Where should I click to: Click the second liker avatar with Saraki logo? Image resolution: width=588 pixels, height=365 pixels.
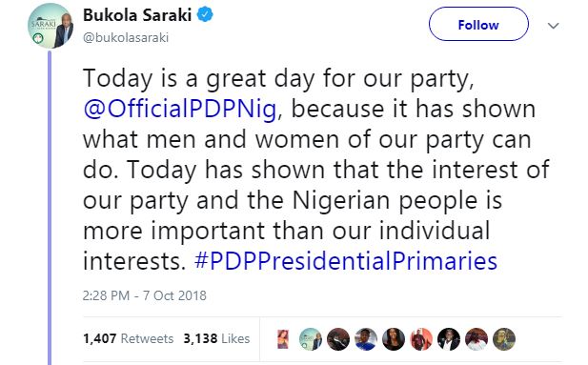tap(311, 338)
